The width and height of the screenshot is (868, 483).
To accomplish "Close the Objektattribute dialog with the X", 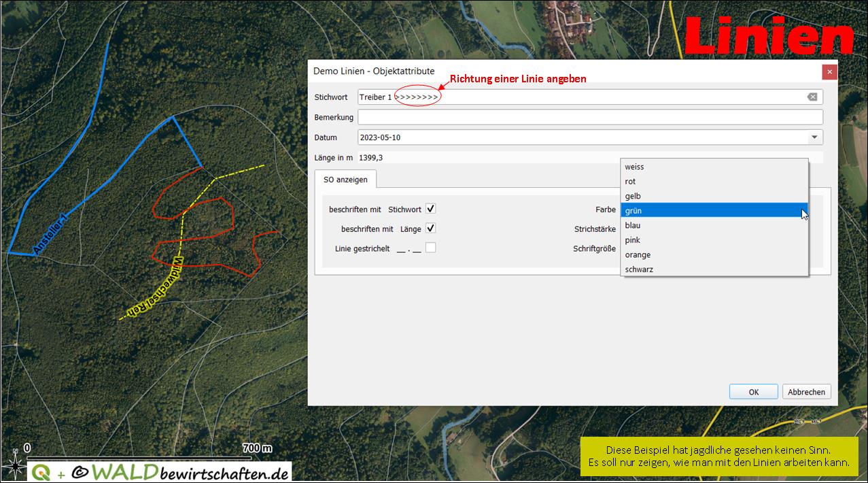I will pos(829,71).
